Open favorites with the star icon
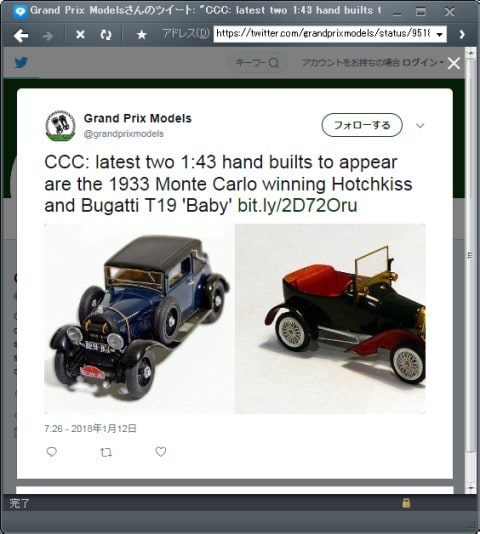 click(141, 34)
